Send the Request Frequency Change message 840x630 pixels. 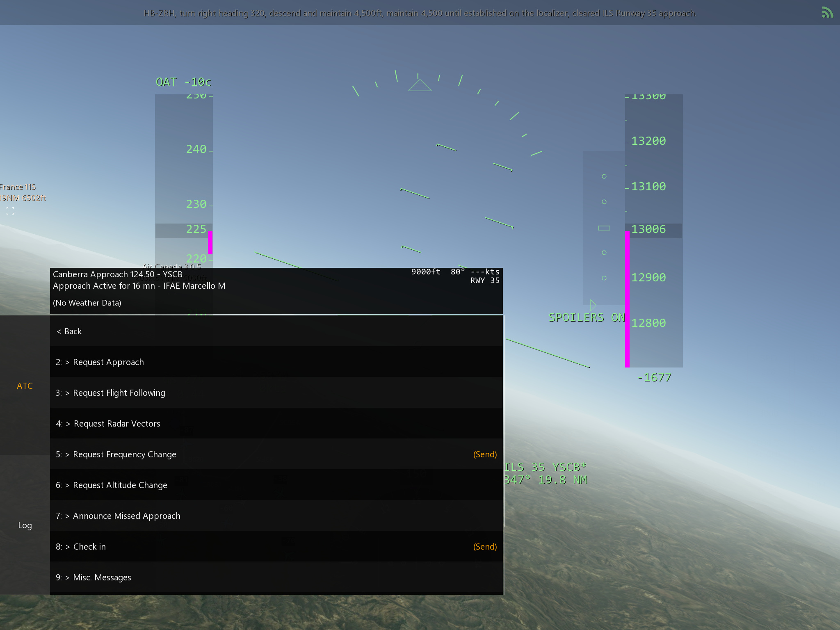point(485,454)
